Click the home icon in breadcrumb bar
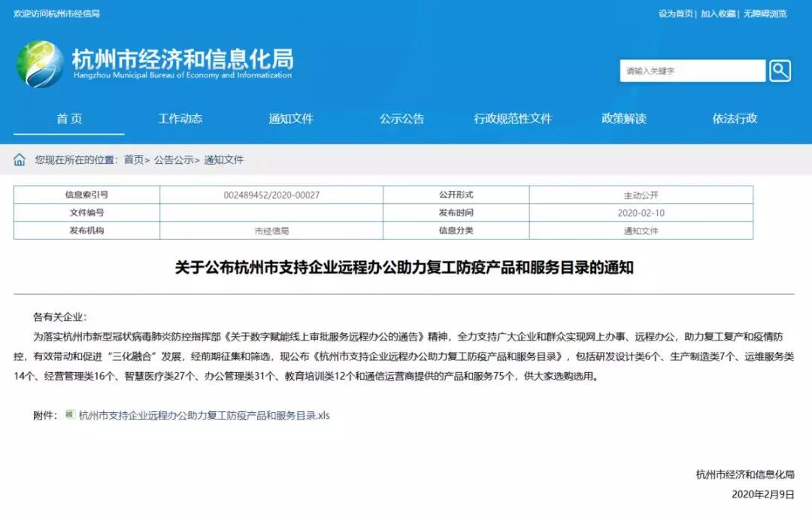Image resolution: width=812 pixels, height=515 pixels. (20, 159)
